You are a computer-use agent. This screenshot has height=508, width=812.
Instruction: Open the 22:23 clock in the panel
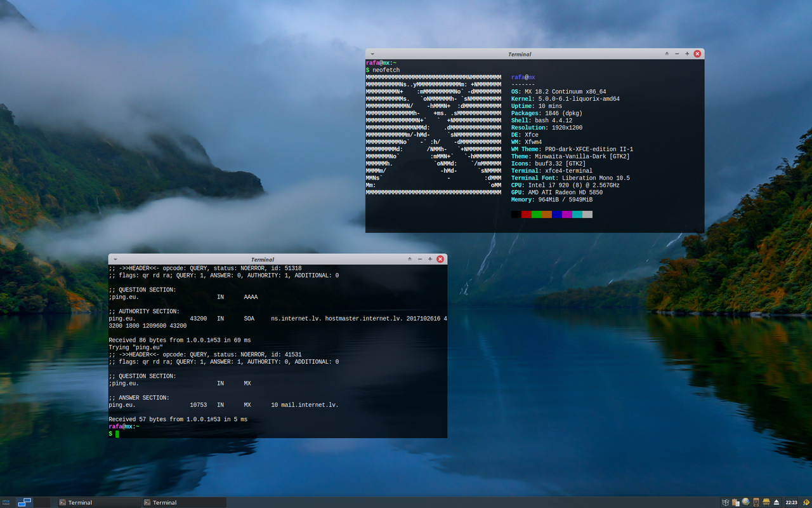(x=792, y=502)
